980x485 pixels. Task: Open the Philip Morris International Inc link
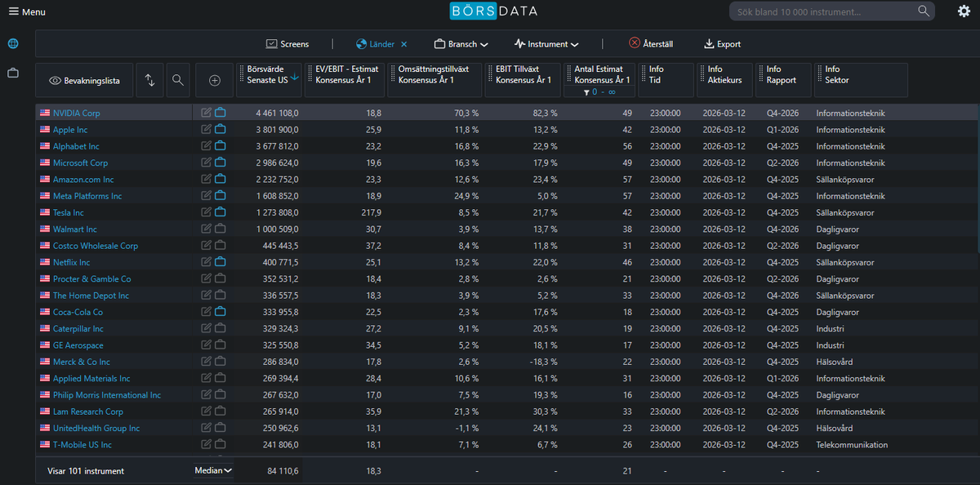point(107,395)
